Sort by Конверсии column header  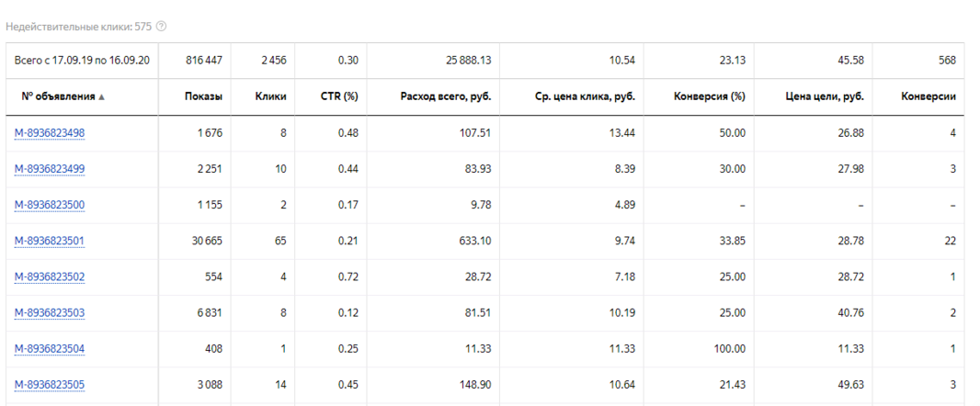pyautogui.click(x=928, y=96)
